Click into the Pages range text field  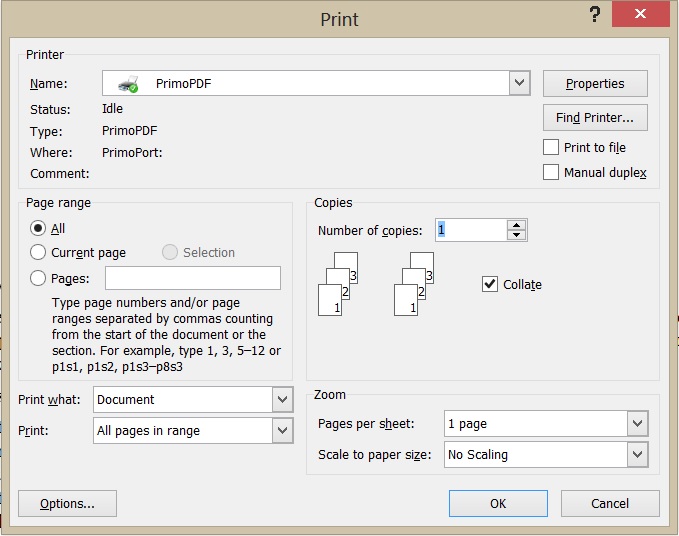[x=193, y=278]
